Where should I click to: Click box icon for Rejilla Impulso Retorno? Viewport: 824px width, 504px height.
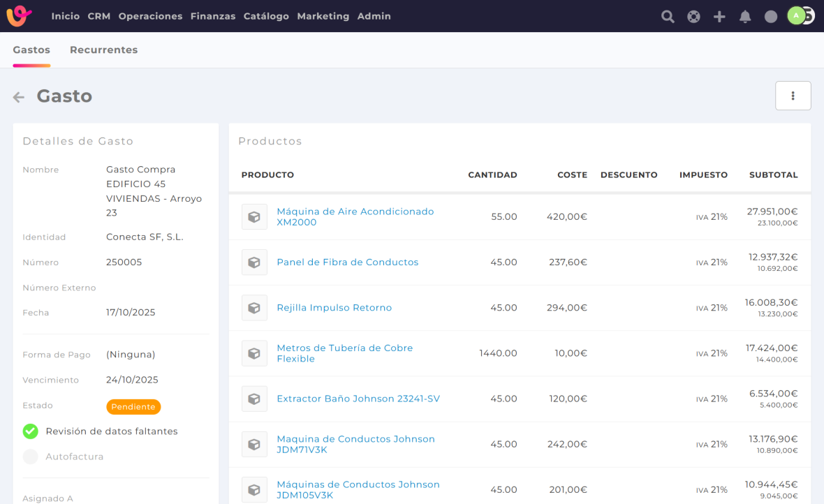254,308
